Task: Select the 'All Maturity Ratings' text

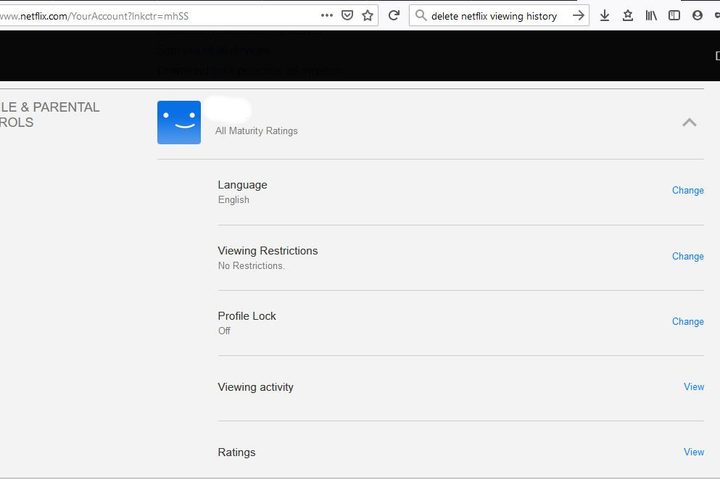Action: tap(256, 131)
